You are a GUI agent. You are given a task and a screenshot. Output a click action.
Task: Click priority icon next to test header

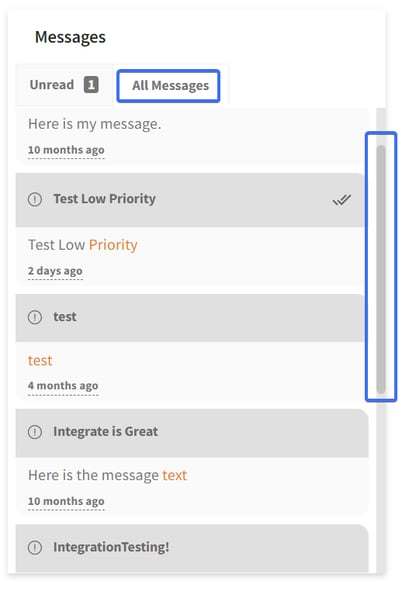pos(35,317)
